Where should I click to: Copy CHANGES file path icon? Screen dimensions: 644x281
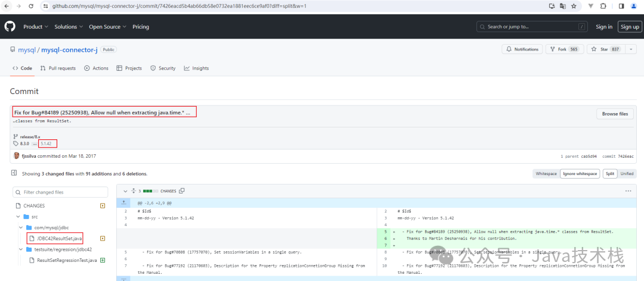pyautogui.click(x=182, y=191)
